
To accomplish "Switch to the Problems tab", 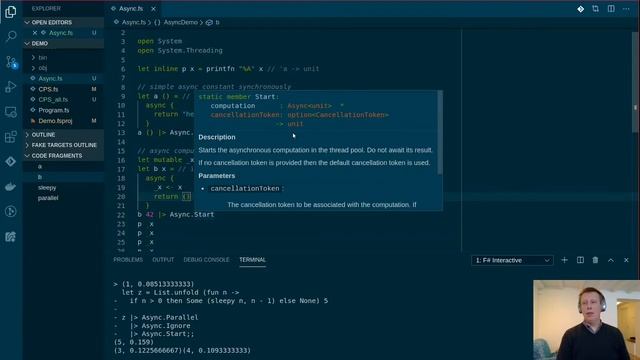I will coord(128,260).
